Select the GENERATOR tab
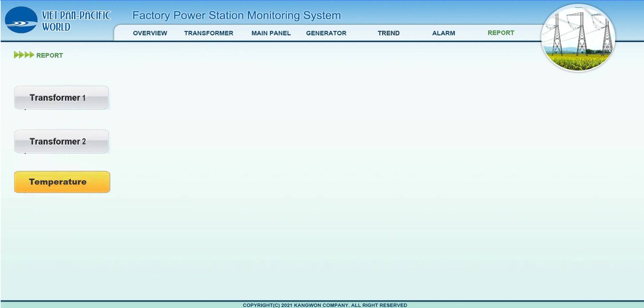 coord(326,33)
